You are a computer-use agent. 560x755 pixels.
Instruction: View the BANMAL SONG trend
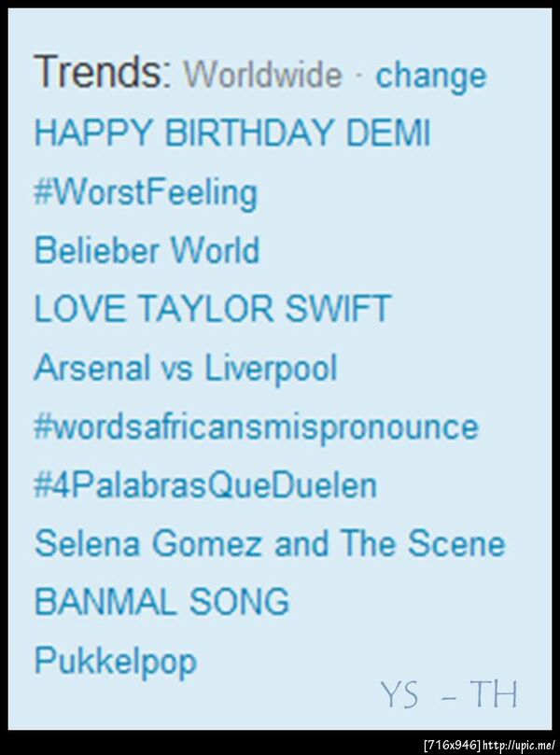[x=161, y=602]
